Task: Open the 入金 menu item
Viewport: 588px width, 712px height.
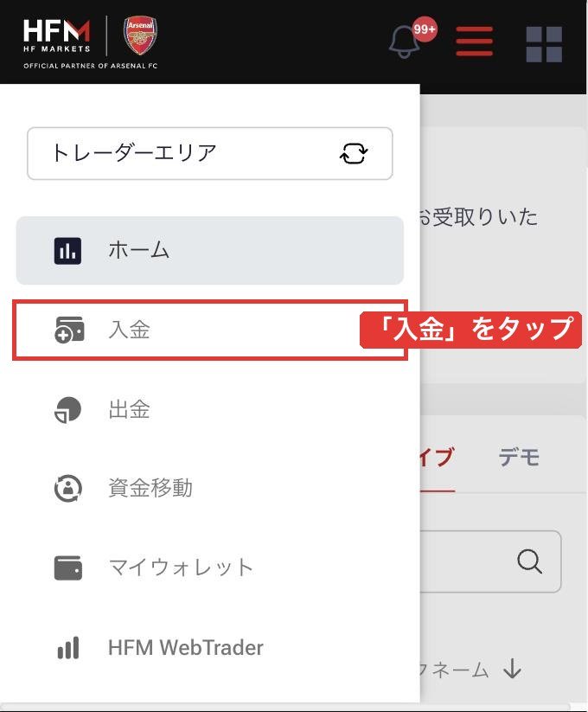Action: point(209,330)
